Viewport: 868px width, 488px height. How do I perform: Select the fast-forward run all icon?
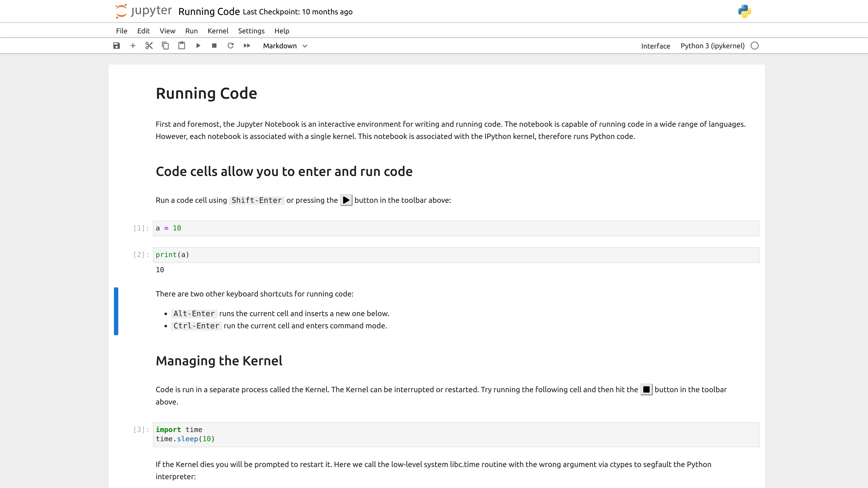coord(247,46)
